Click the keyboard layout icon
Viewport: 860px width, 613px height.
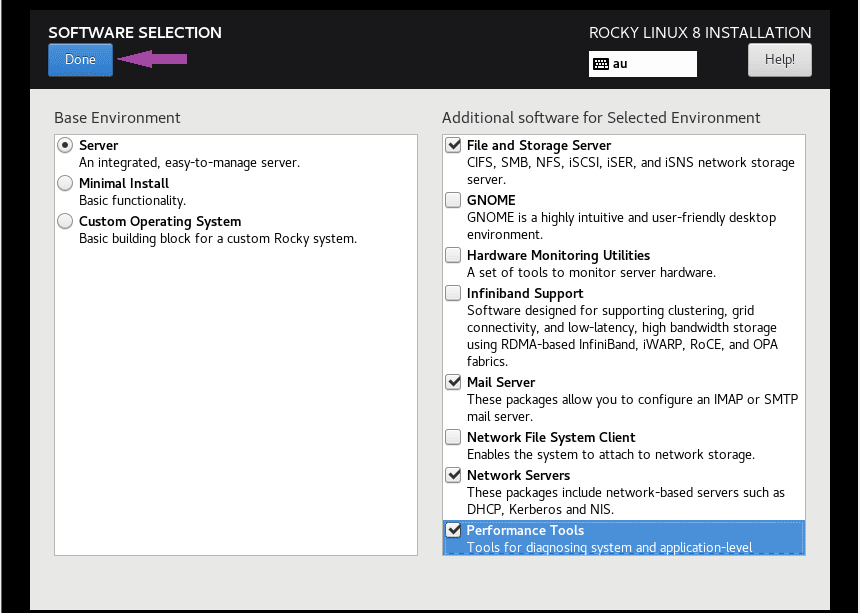coord(601,64)
